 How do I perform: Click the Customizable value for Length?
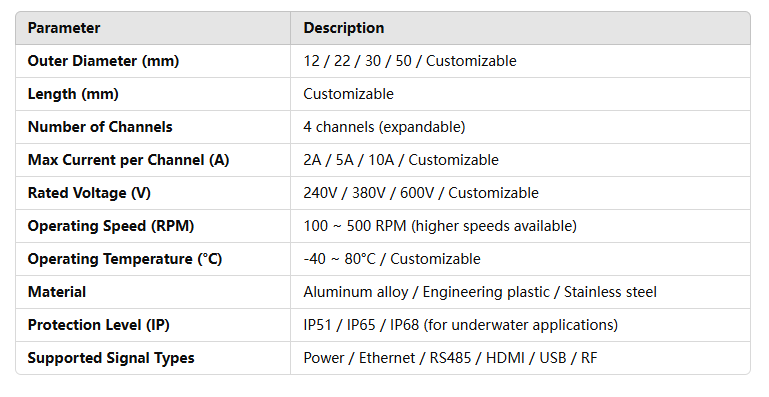point(348,94)
